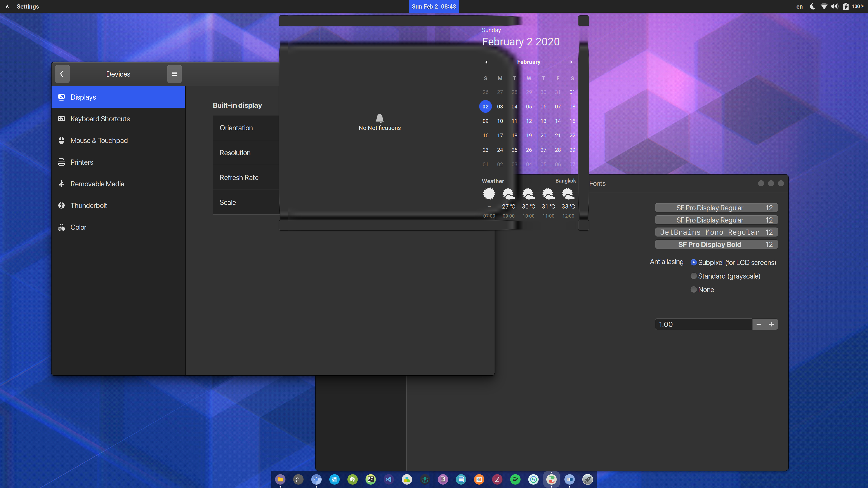Open the Settings hamburger menu
Screen dimensions: 868x488
[174, 74]
